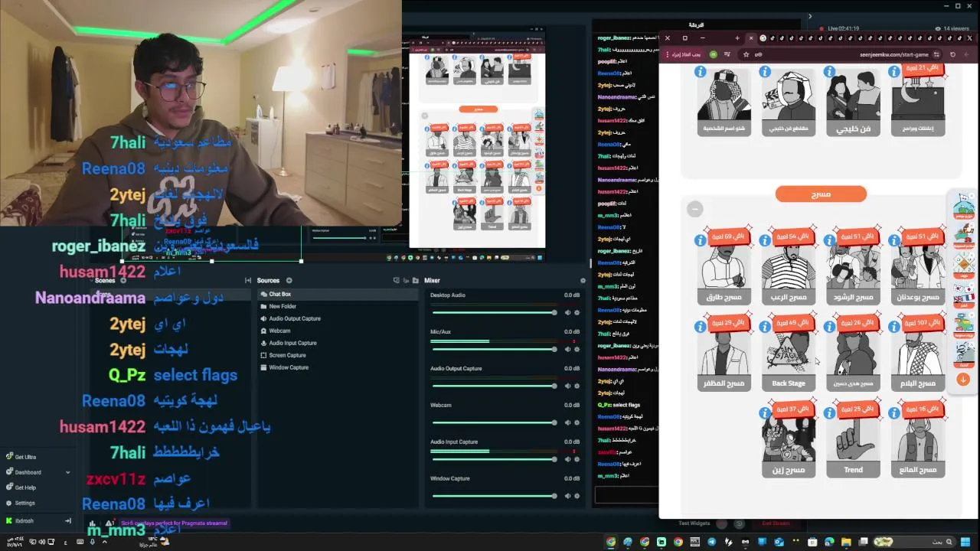The width and height of the screenshot is (980, 551).
Task: Add a new source with the plus icon
Action: 289,280
